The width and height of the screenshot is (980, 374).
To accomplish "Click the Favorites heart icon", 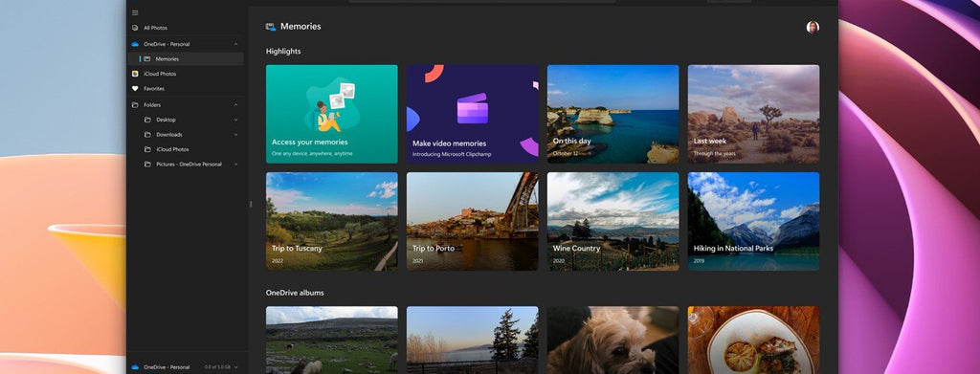I will (x=135, y=89).
